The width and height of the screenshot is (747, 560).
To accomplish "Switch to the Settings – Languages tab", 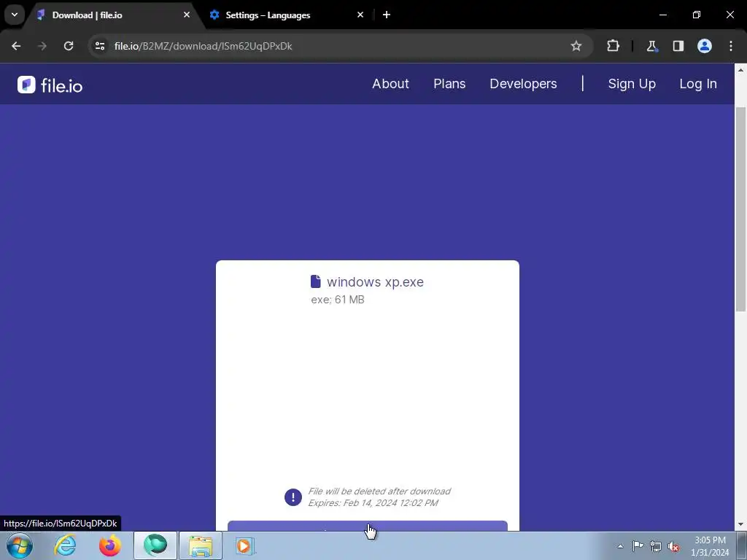I will click(287, 15).
